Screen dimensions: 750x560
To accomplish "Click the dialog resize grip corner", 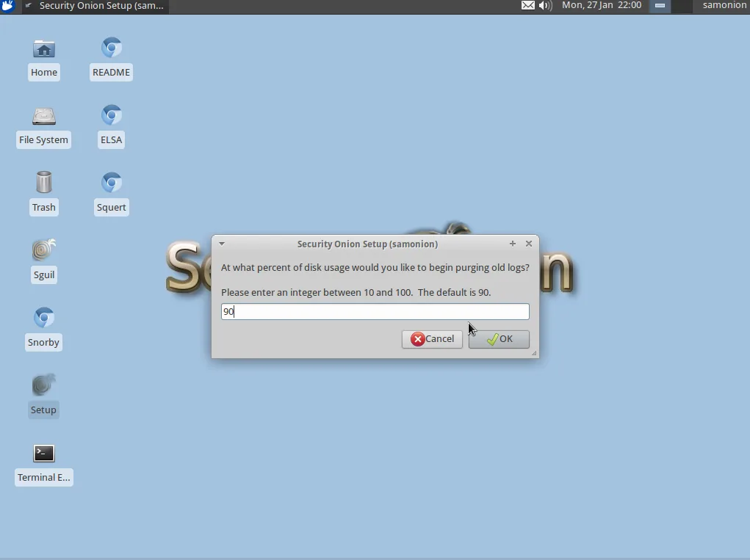I will pos(534,354).
